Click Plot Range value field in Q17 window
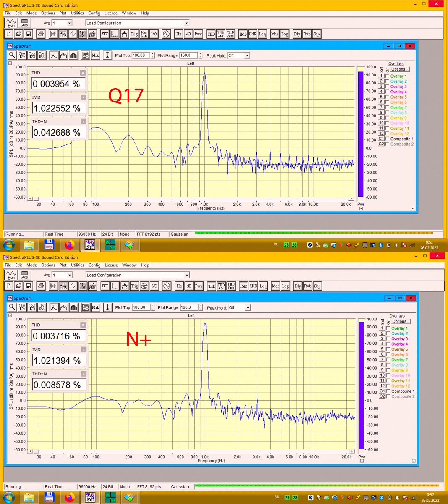 tap(189, 55)
